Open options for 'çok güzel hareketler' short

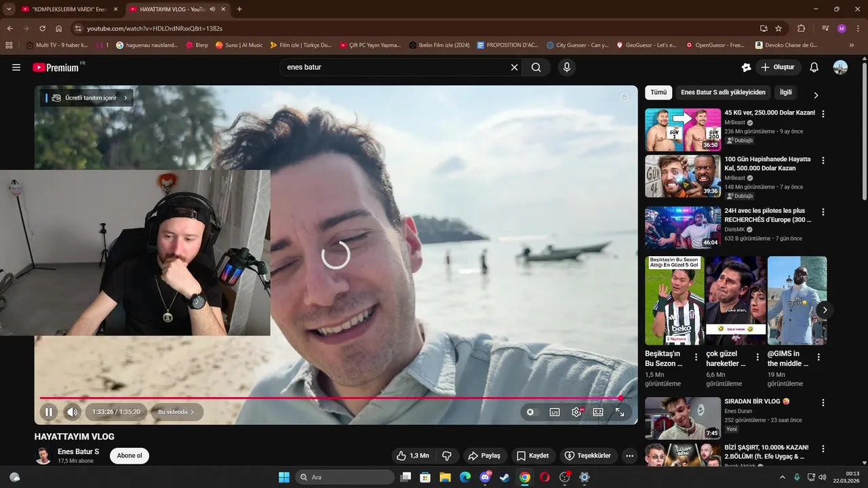[x=757, y=357]
